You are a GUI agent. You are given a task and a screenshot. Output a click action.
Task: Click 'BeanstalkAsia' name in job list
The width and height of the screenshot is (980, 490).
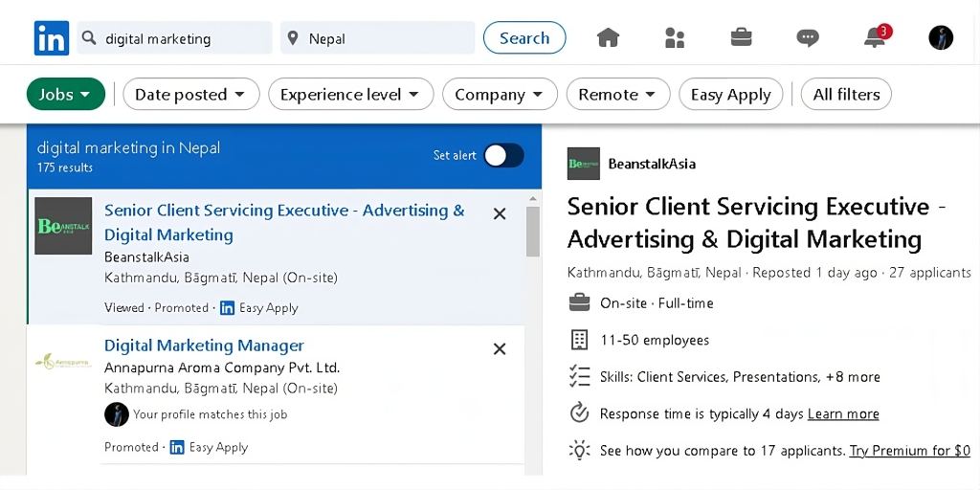tap(146, 256)
